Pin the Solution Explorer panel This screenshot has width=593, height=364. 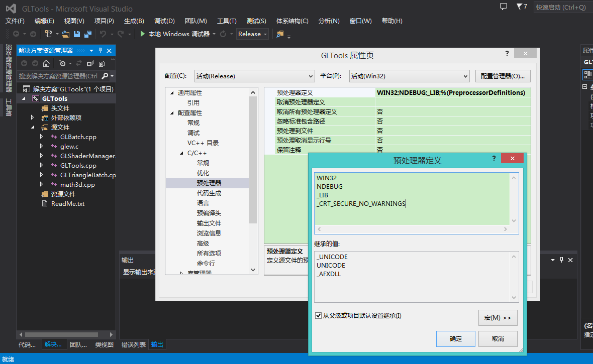pyautogui.click(x=100, y=51)
